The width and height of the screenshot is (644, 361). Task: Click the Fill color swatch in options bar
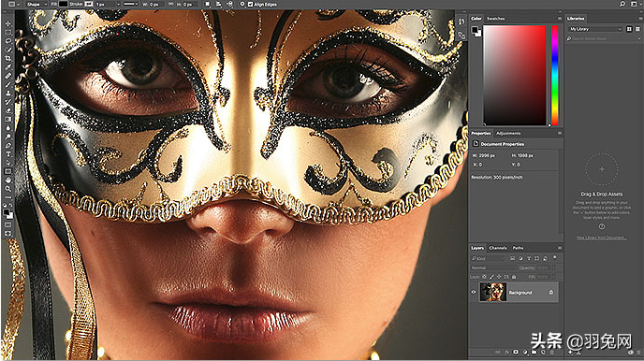[x=64, y=4]
